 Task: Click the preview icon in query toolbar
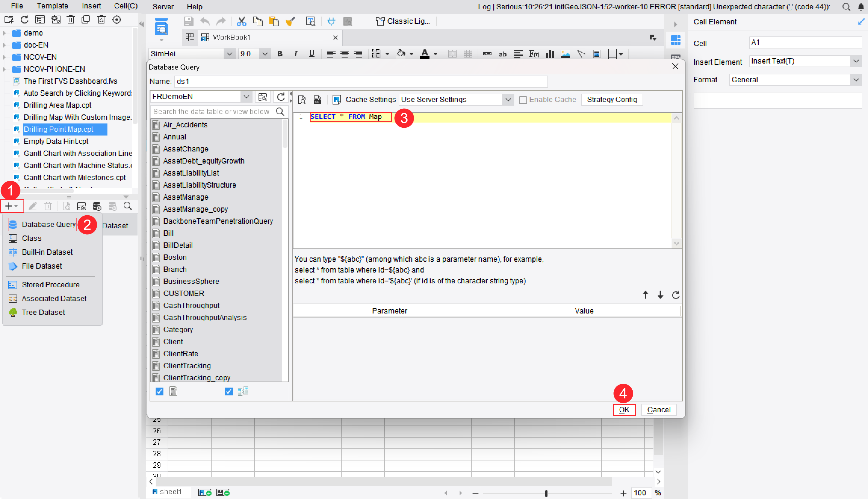click(x=302, y=100)
